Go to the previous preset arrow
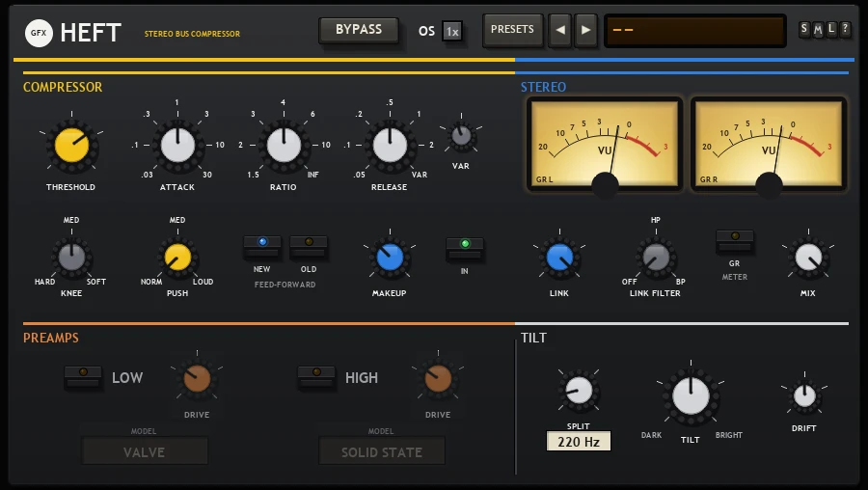Viewport: 868px width, 490px height. point(559,30)
